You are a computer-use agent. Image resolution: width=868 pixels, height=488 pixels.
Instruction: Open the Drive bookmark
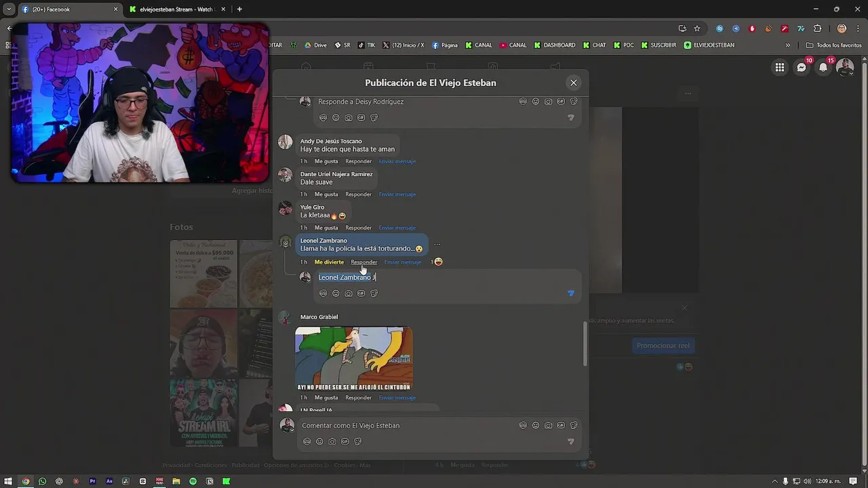(x=315, y=45)
